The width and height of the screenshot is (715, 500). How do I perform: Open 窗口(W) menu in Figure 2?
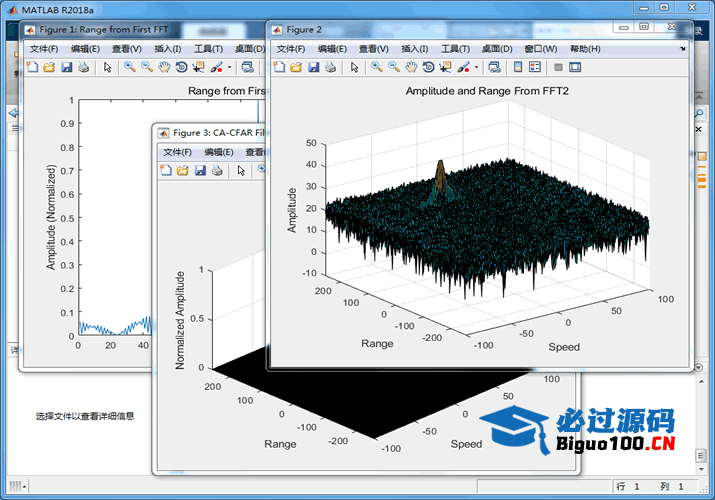[540, 49]
